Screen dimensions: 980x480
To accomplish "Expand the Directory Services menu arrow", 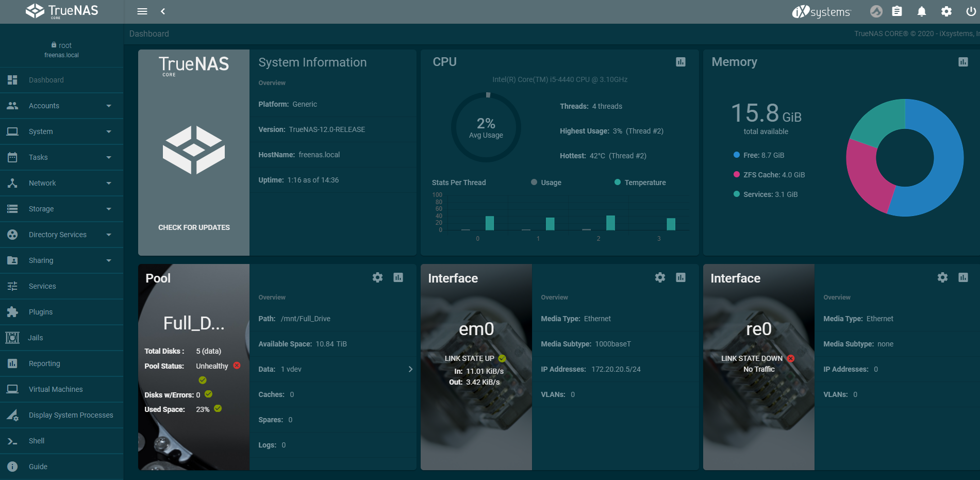I will click(x=109, y=235).
